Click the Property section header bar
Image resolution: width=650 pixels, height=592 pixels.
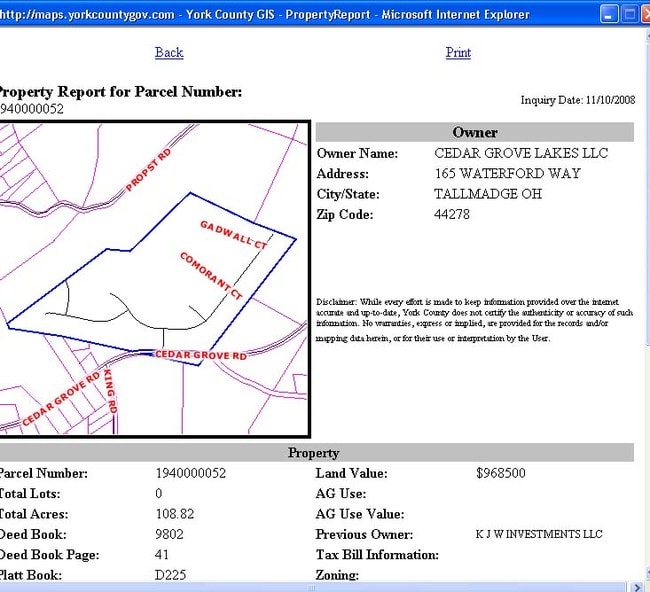(314, 453)
